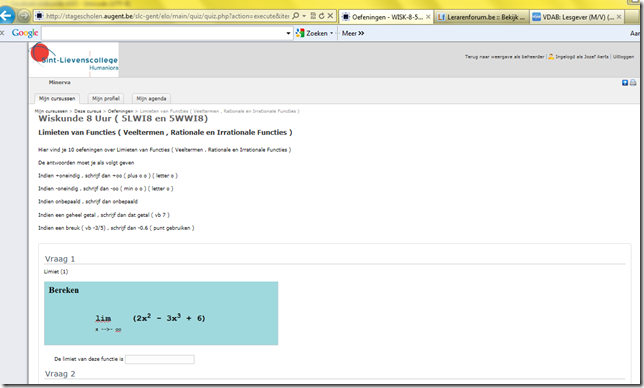Go back with the browser back arrow
Viewport: 644px width, 388px height.
pos(6,16)
